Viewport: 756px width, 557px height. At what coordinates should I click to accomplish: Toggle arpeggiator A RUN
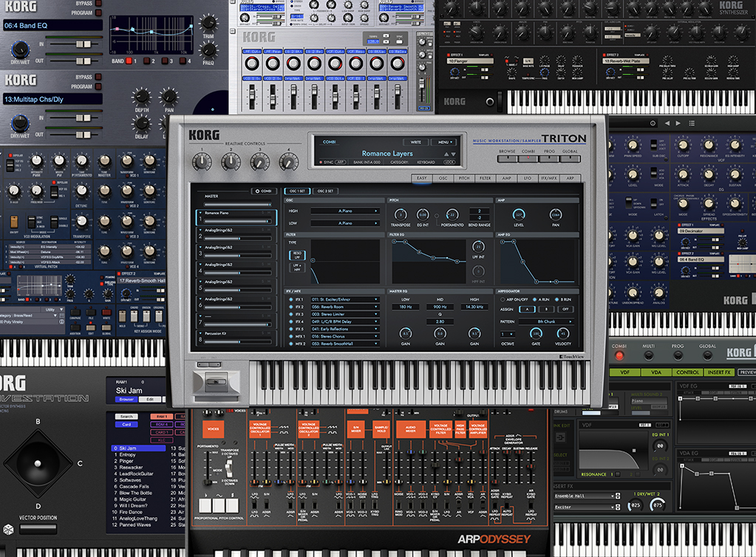[534, 300]
